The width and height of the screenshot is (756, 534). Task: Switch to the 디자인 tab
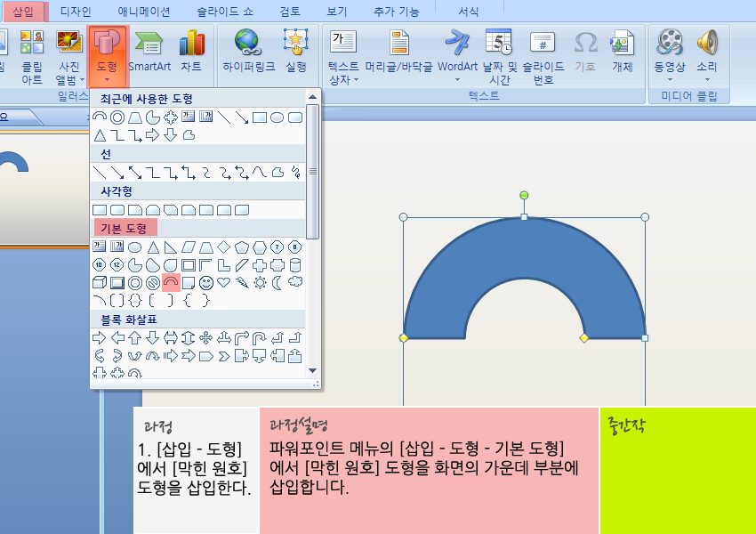coord(76,12)
